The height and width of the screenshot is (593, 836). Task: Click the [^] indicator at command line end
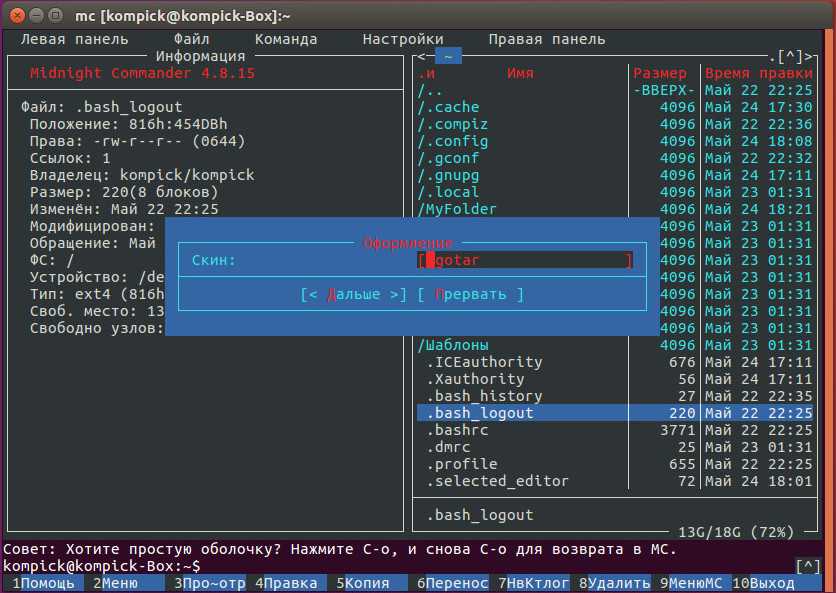click(807, 566)
